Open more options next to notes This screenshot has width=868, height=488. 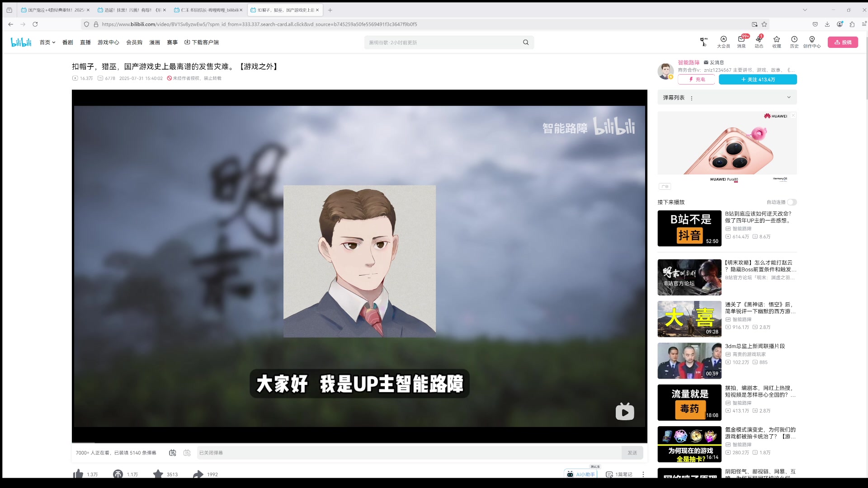[x=643, y=474]
